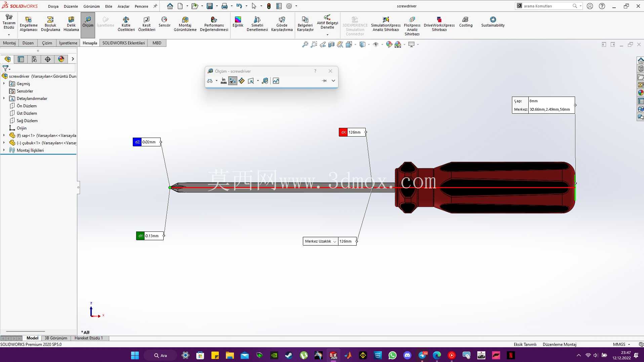Expand the Ölçüm dialog with chevron
The image size is (644, 362).
(333, 81)
